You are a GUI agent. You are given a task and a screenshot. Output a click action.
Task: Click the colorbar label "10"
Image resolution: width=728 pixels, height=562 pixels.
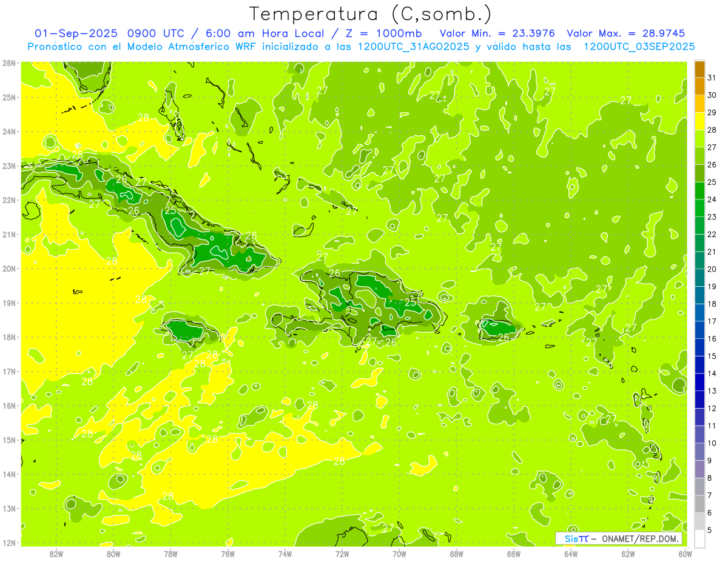click(x=712, y=443)
